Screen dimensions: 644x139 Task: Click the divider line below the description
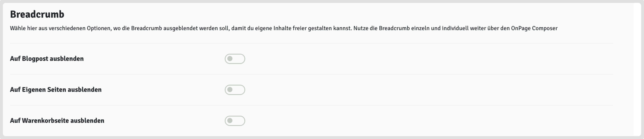311,43
